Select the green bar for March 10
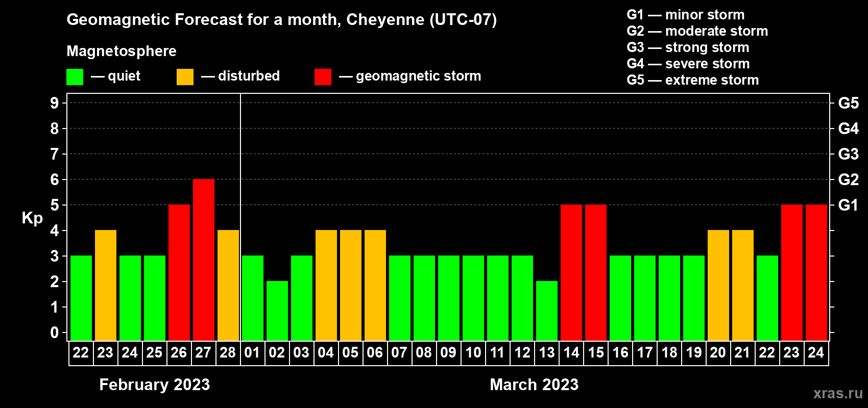 (473, 298)
